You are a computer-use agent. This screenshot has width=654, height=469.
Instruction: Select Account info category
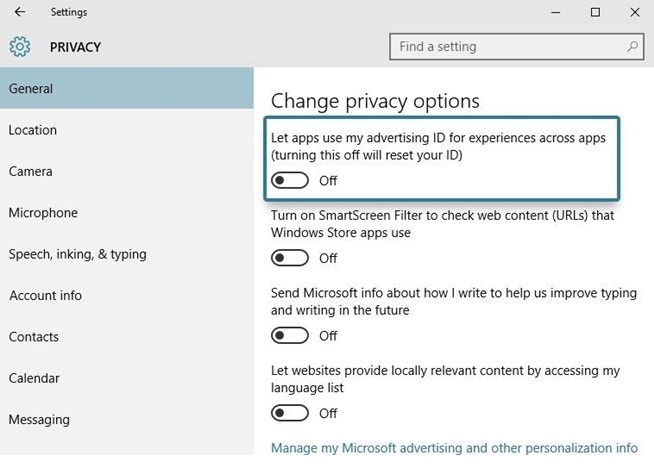[x=46, y=296]
